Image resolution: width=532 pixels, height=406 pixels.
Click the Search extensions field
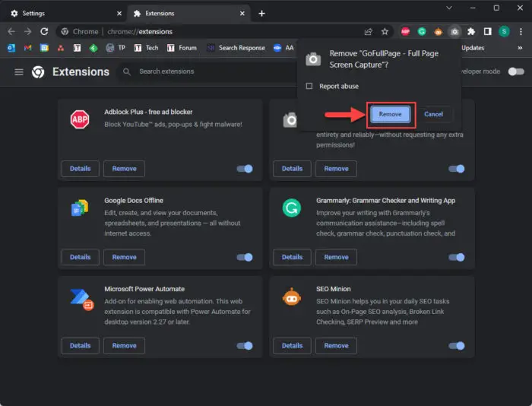coord(207,71)
